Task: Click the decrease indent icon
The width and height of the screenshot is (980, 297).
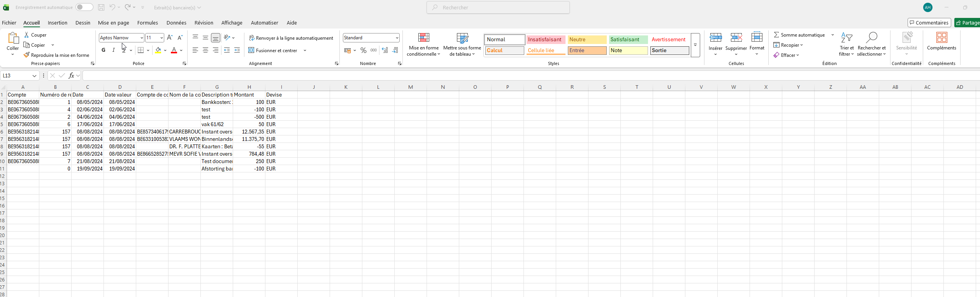Action: pos(227,50)
